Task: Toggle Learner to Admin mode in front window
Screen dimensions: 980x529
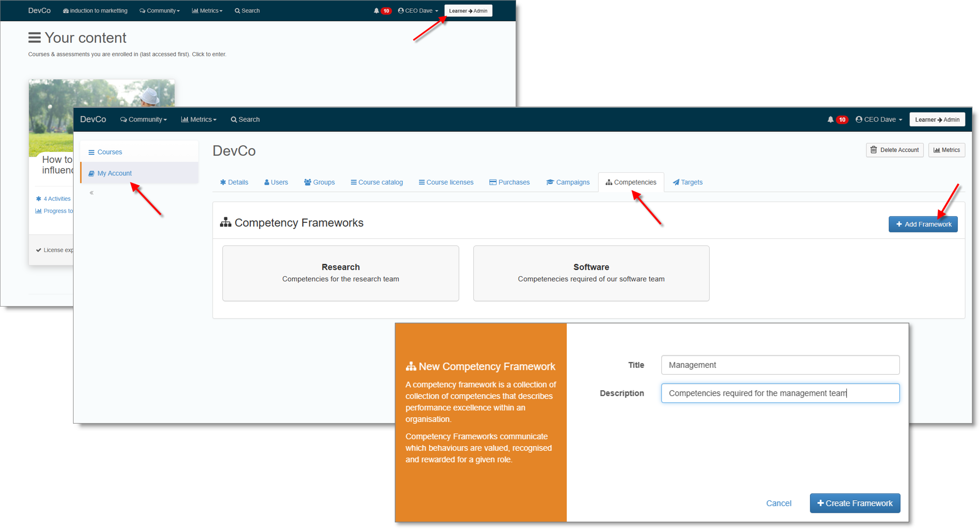Action: [x=937, y=119]
